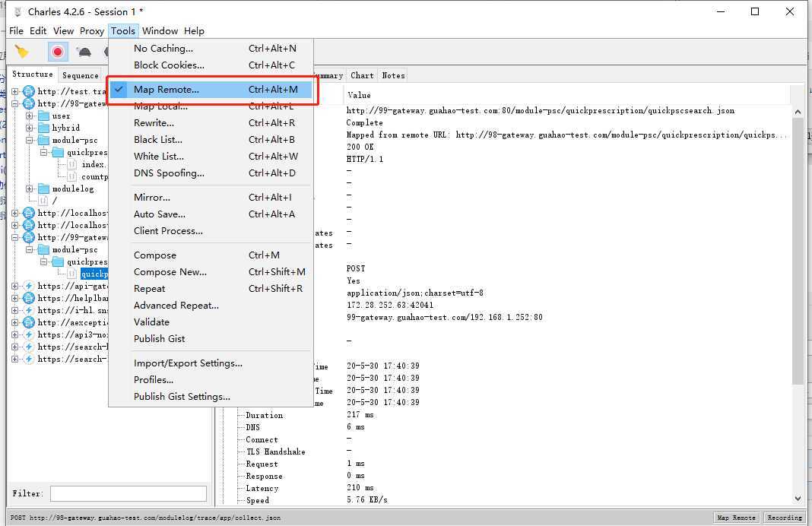Image resolution: width=812 pixels, height=526 pixels.
Task: Click the "200 OK" value
Action: pyautogui.click(x=360, y=147)
